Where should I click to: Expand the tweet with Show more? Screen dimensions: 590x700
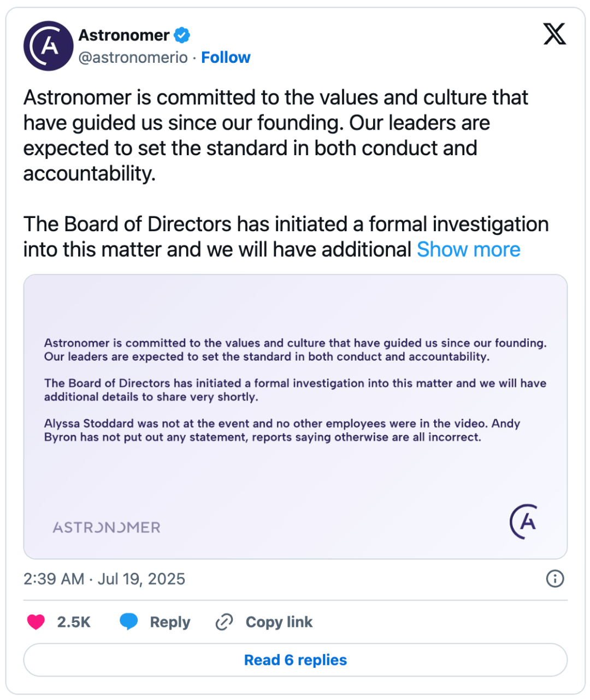point(469,250)
